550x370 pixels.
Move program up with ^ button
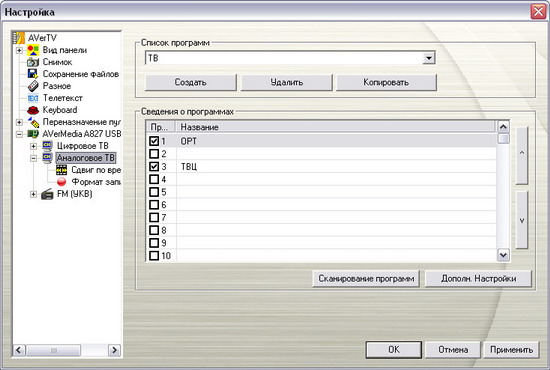pos(522,155)
